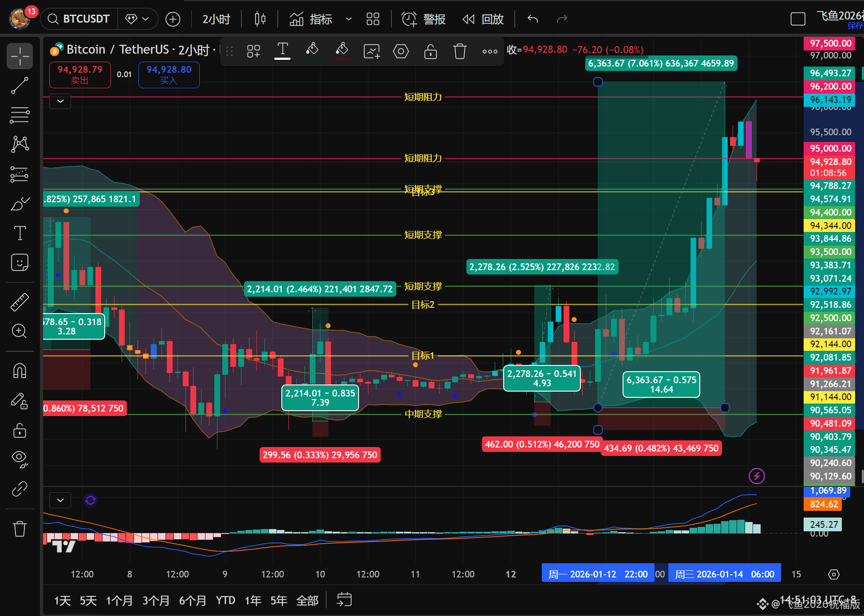The width and height of the screenshot is (864, 616).
Task: Delete selected drawing with floating toolbar trash
Action: pos(460,51)
